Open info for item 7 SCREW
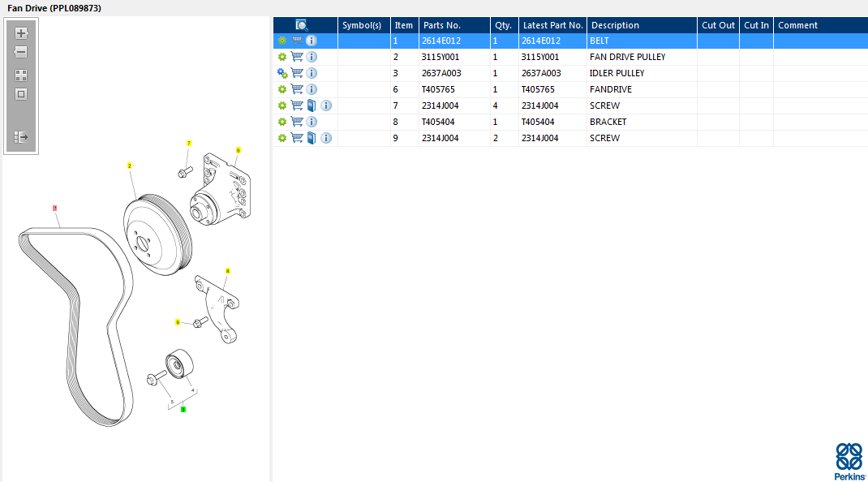 coord(326,105)
